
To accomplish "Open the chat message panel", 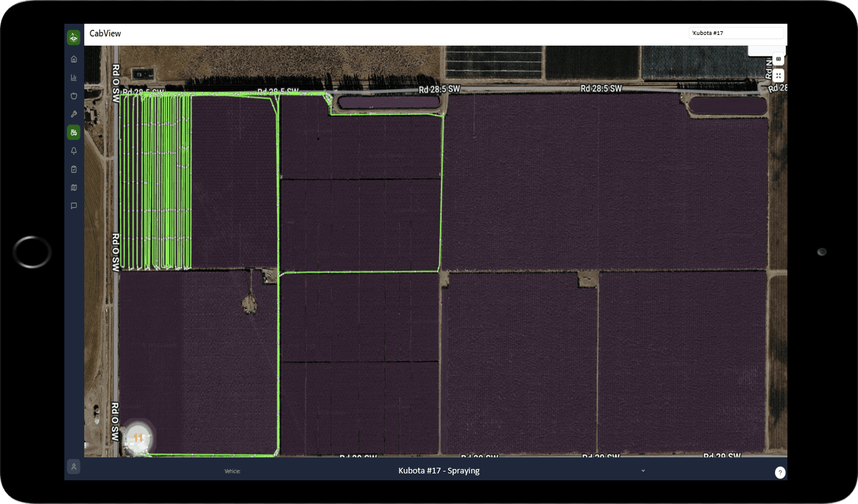I will 74,205.
